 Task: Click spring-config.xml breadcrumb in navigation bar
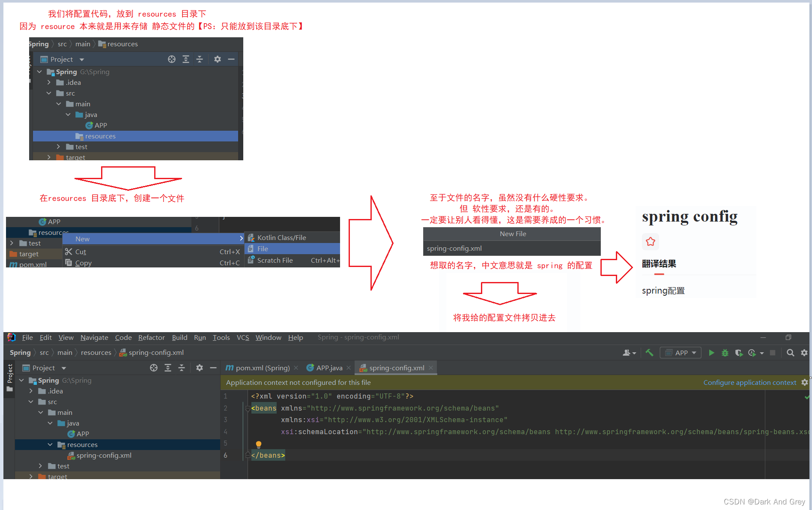pos(152,352)
